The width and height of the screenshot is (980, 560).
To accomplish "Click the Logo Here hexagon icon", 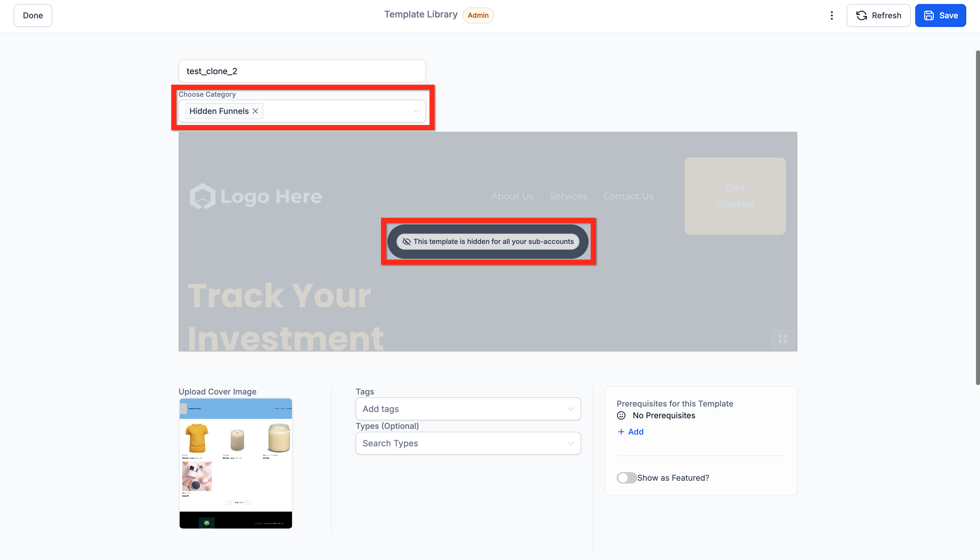I will 203,196.
